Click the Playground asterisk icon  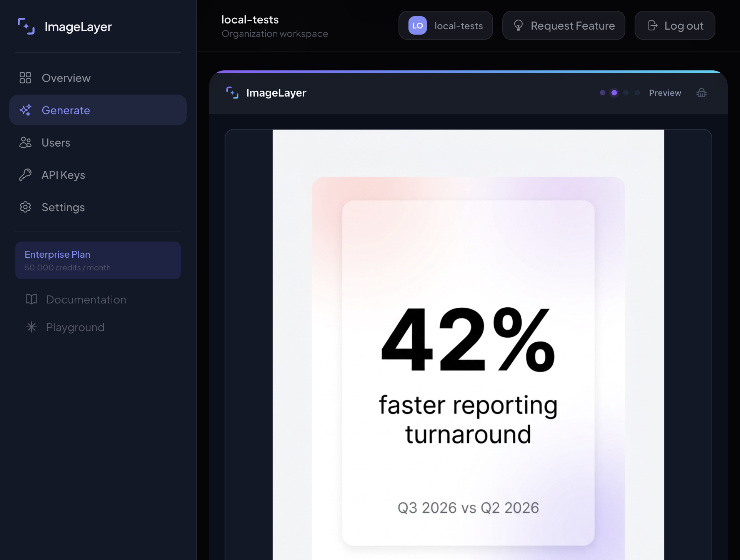coord(32,327)
